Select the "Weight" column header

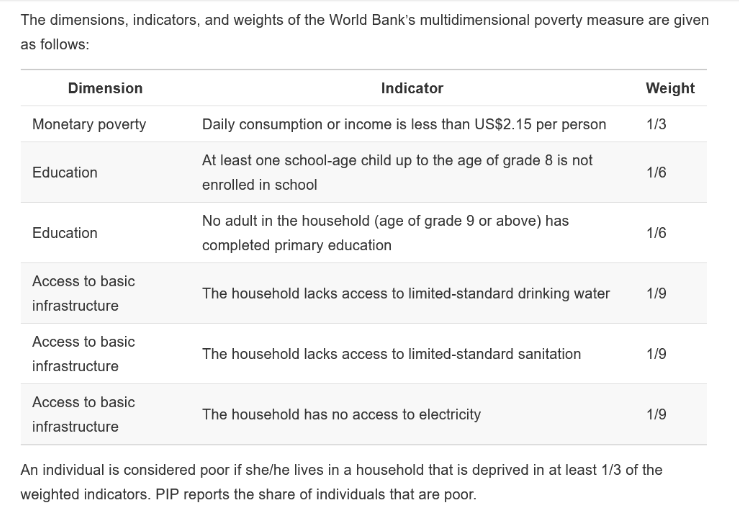coord(669,88)
